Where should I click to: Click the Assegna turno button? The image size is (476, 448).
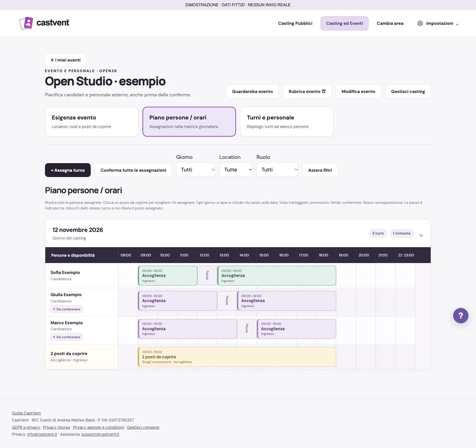(68, 170)
